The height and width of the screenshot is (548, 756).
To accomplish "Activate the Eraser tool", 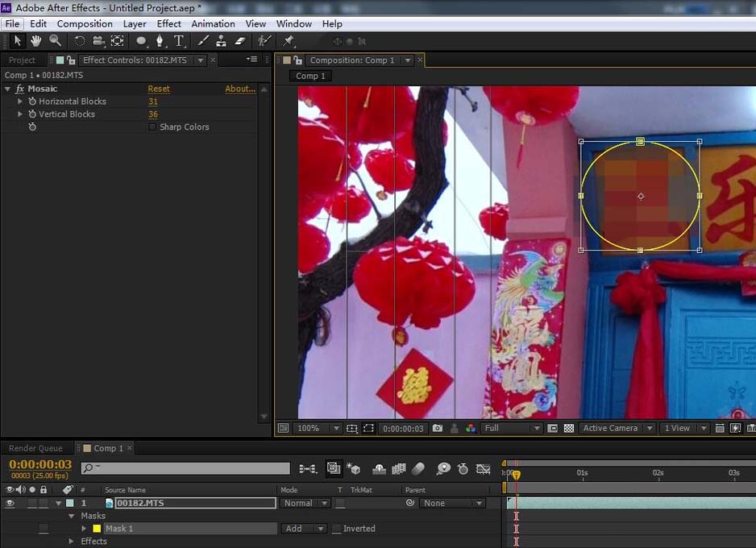I will (x=239, y=40).
